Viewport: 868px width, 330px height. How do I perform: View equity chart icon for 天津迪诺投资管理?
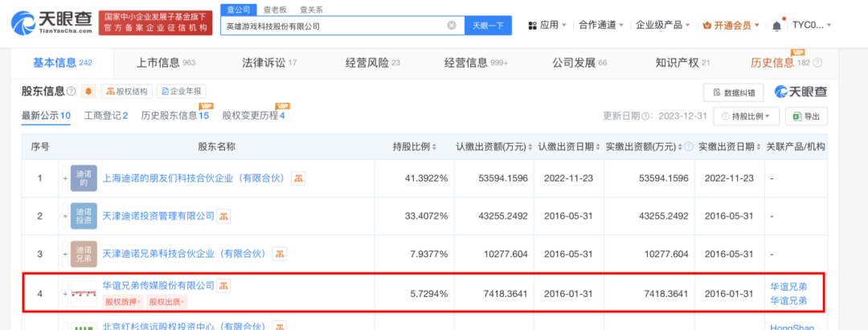click(x=223, y=216)
